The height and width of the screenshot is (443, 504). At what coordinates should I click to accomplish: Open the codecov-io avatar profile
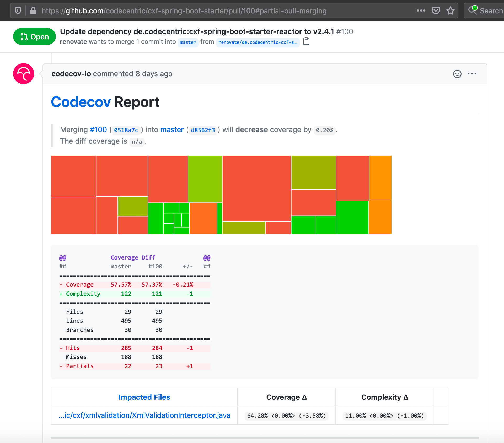point(24,74)
